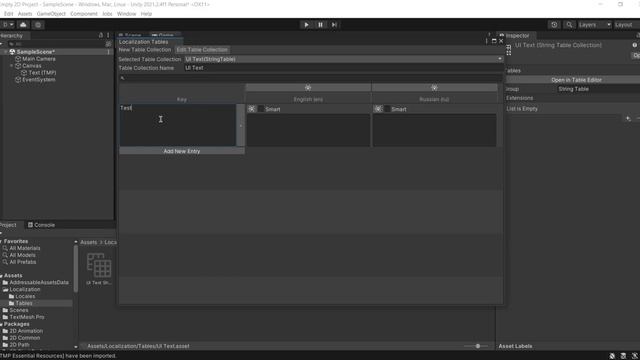Open the Inspector help icon
Image resolution: width=640 pixels, height=360 pixels.
click(635, 45)
